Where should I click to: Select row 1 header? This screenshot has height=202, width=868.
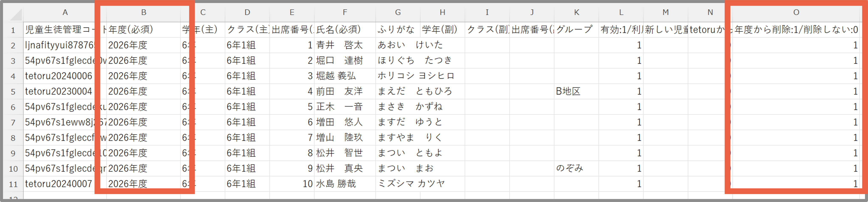tap(13, 30)
